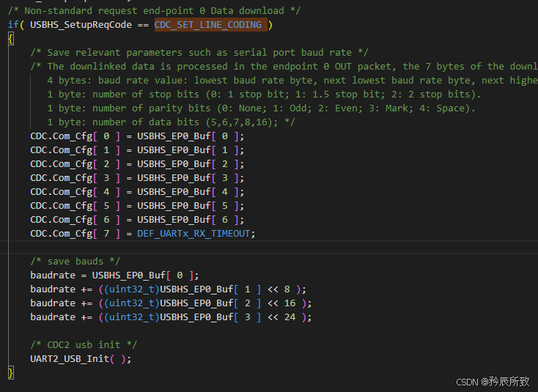Click CDC.Com_Cfg[ 7 ] on the timeout line
Screen dimensions: 538x392
75,234
